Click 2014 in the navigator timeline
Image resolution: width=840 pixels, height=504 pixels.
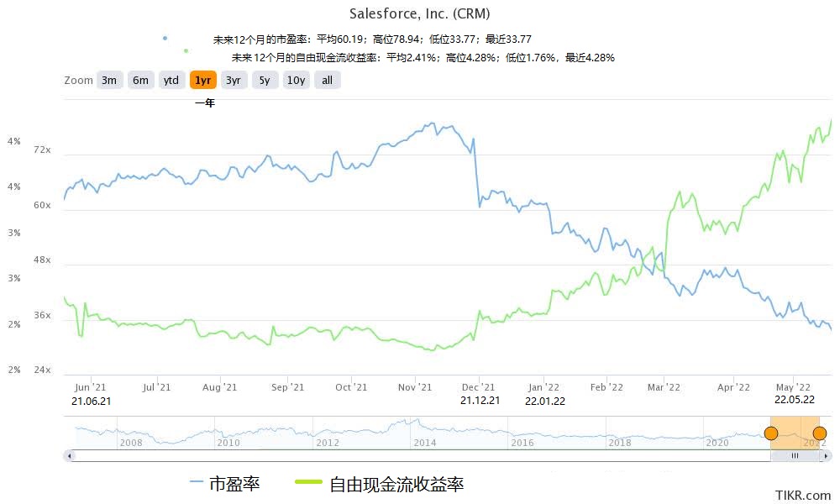[425, 443]
